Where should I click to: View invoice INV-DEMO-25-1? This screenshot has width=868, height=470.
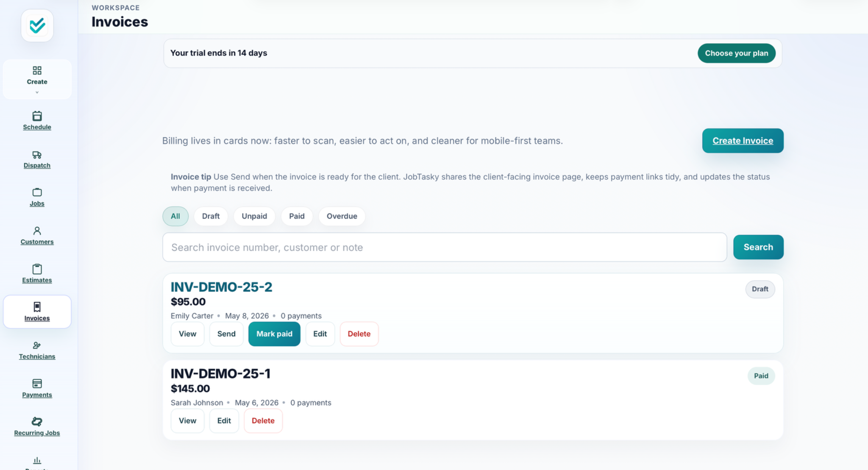click(x=187, y=421)
